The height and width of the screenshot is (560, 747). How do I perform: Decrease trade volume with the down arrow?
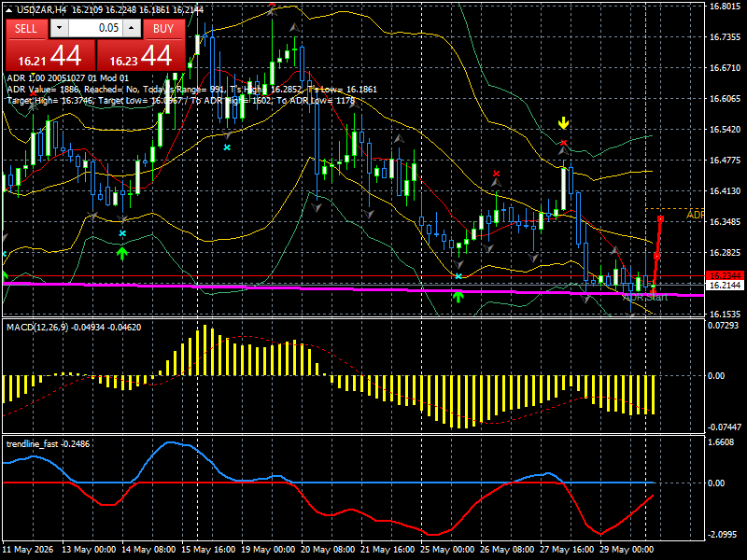tap(59, 28)
